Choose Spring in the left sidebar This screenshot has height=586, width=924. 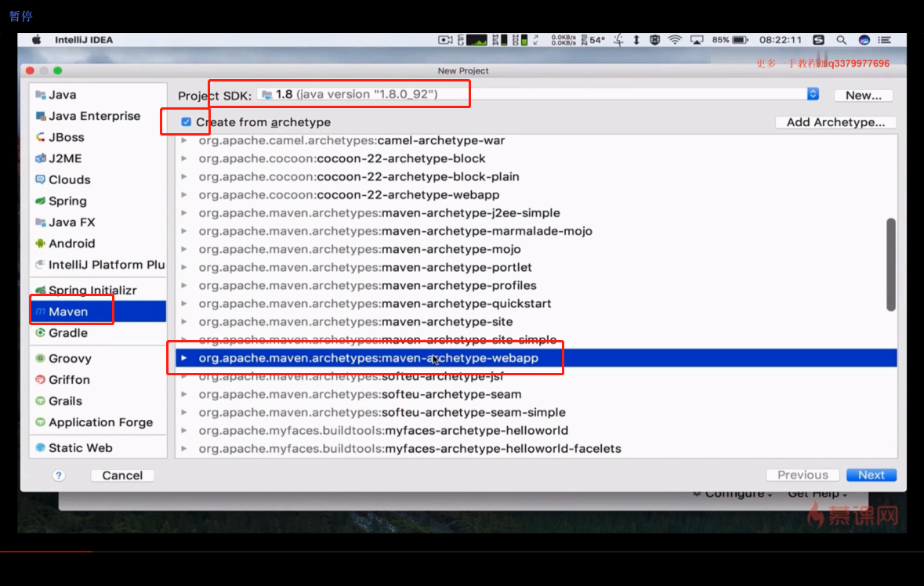coord(61,201)
